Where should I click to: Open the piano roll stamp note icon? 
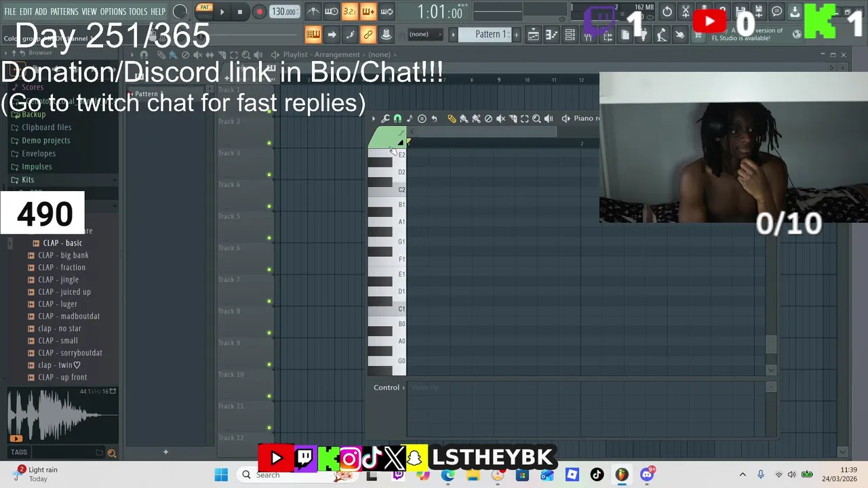coord(410,119)
